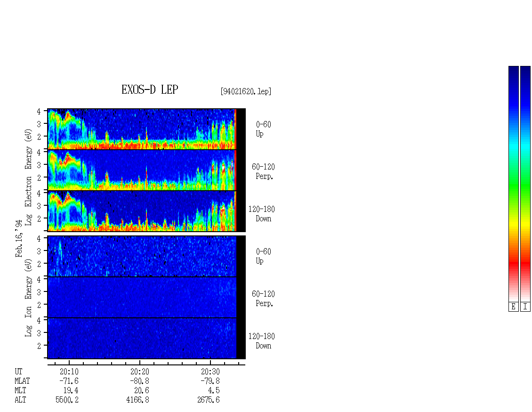Select the [94021620.lep] file name label
This screenshot has height=412, width=532.
pos(246,91)
